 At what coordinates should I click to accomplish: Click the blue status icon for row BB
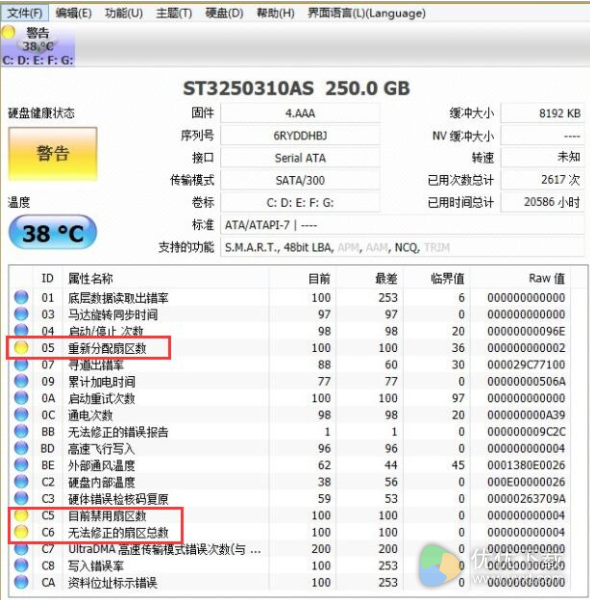click(x=21, y=432)
